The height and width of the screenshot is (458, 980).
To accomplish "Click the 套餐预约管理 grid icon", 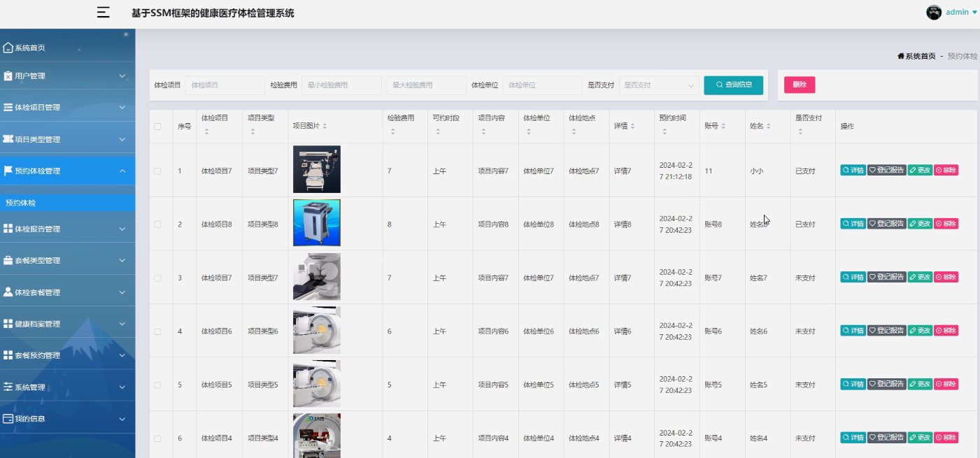I will (8, 355).
